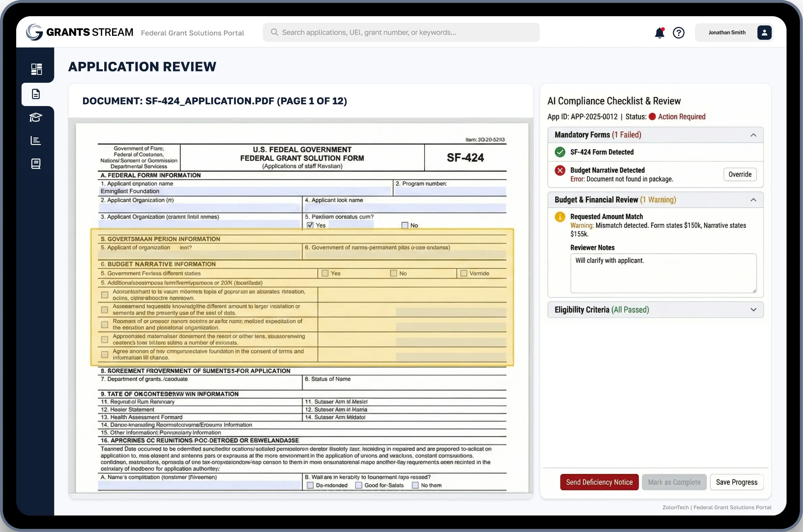Collapse the Mandatory Forms section

(x=753, y=135)
